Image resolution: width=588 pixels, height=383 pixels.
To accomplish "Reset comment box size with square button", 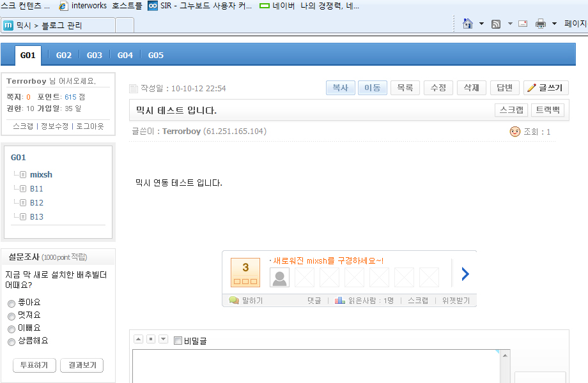I will tap(151, 339).
